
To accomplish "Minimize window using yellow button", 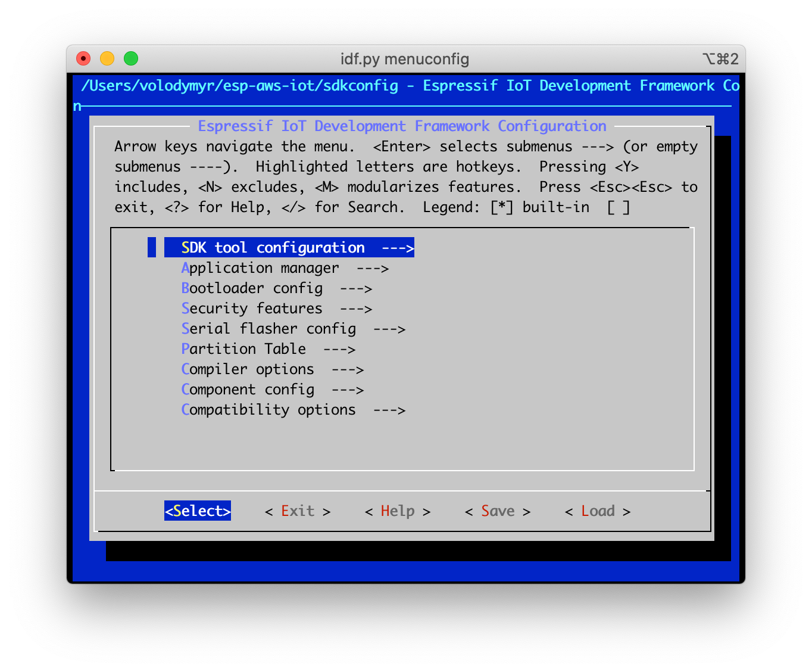I will (107, 58).
